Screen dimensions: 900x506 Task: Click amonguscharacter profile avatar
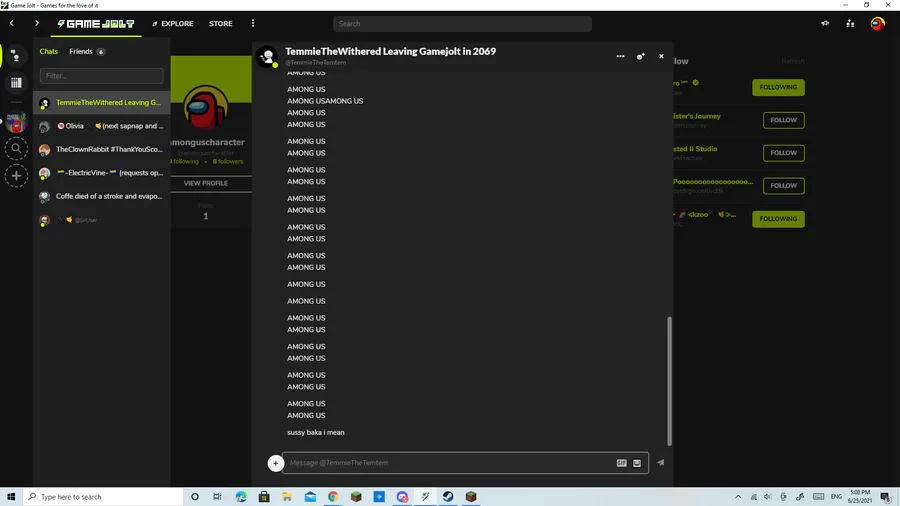coord(205,107)
